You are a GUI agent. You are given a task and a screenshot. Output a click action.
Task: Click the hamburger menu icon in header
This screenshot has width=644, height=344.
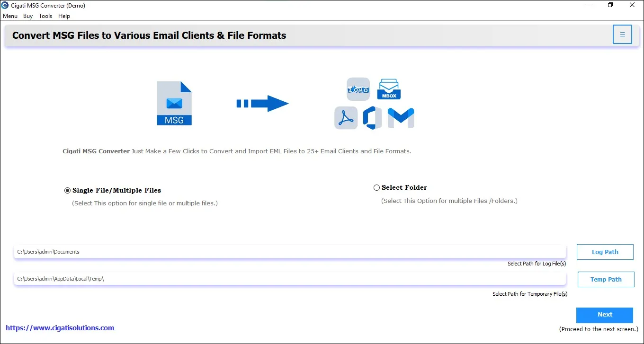point(622,35)
